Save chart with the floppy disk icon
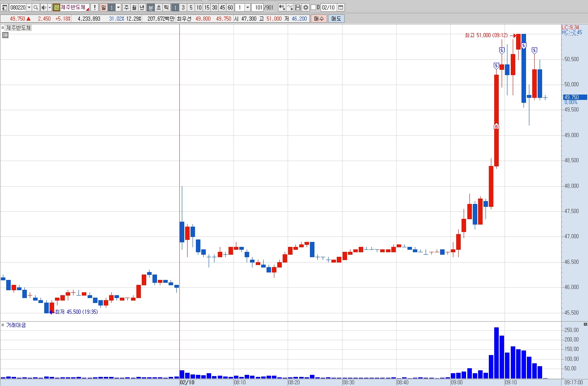The image size is (588, 386). [298, 7]
